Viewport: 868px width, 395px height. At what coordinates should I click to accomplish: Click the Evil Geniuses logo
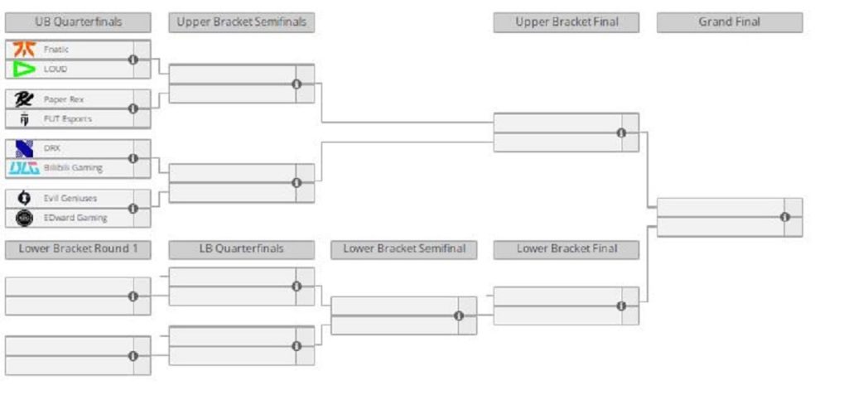tap(23, 199)
